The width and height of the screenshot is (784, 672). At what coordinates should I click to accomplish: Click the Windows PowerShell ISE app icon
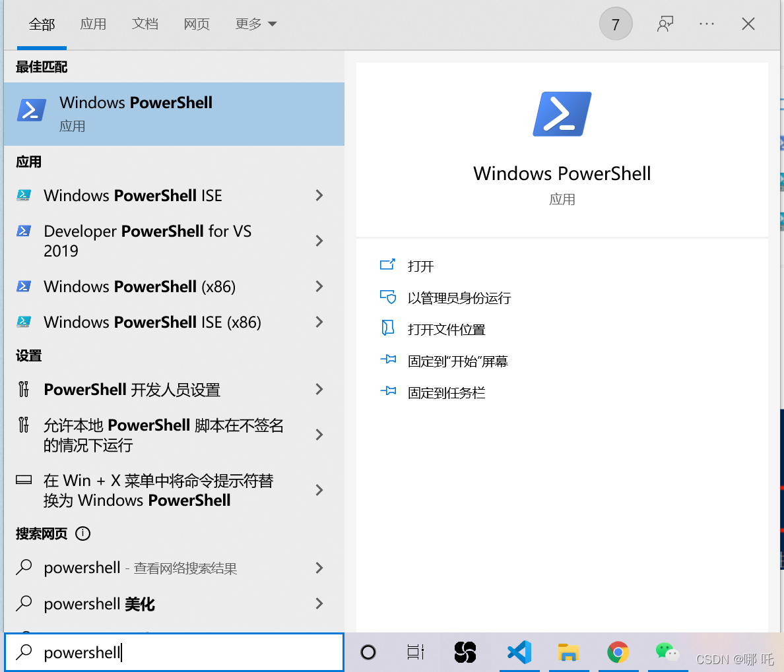(x=24, y=195)
